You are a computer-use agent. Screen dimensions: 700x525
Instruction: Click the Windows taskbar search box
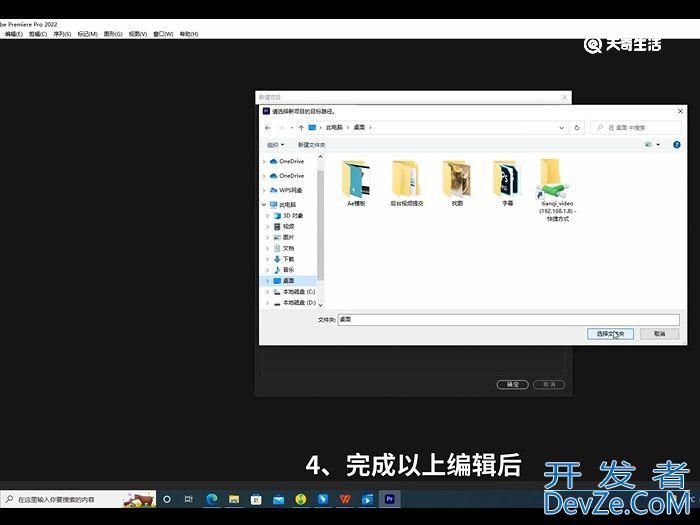coord(78,499)
